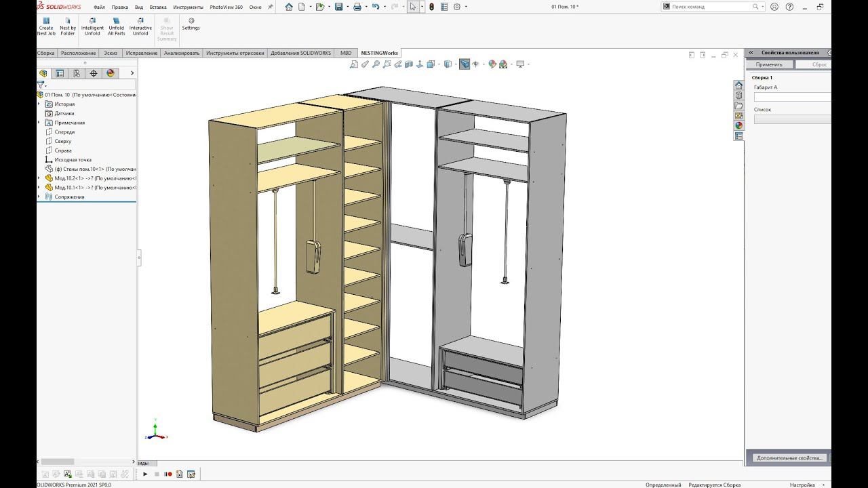Viewport: 868px width, 488px height.
Task: Switch to the Добавления SOLIDWORKS tab
Action: coord(301,53)
